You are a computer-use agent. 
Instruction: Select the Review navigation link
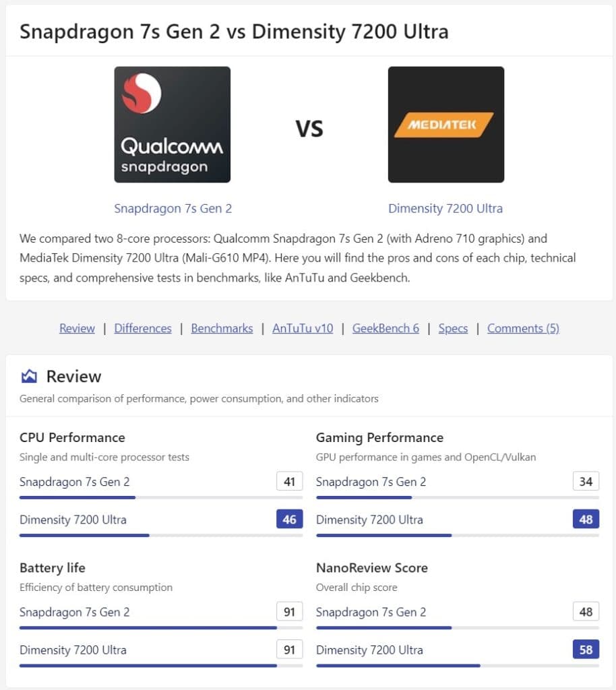[x=77, y=328]
